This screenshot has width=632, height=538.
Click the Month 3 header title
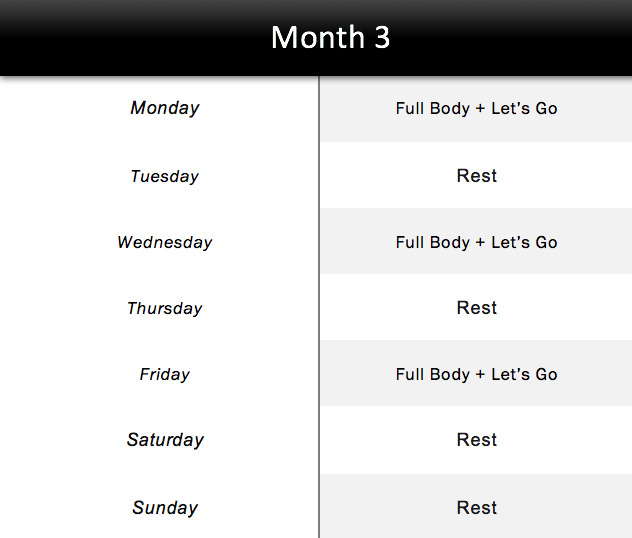(330, 37)
